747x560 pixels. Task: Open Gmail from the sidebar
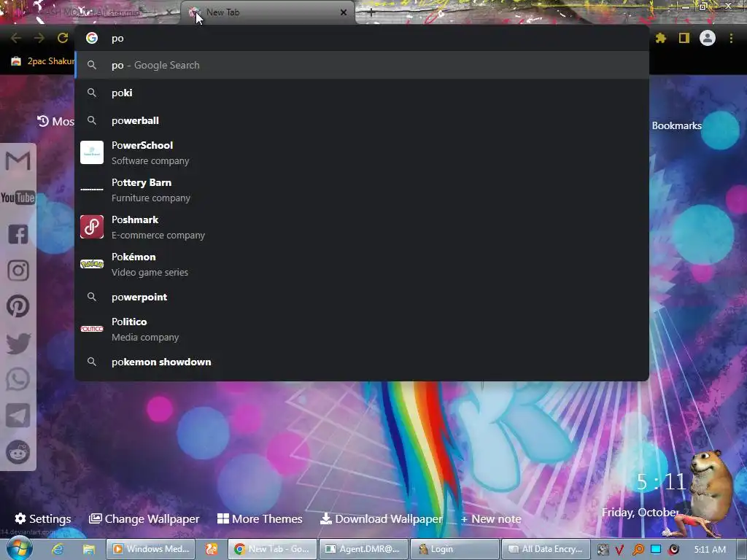[x=18, y=161]
